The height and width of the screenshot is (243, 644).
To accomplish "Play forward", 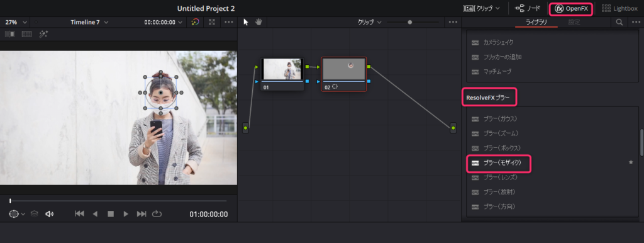I will [126, 214].
